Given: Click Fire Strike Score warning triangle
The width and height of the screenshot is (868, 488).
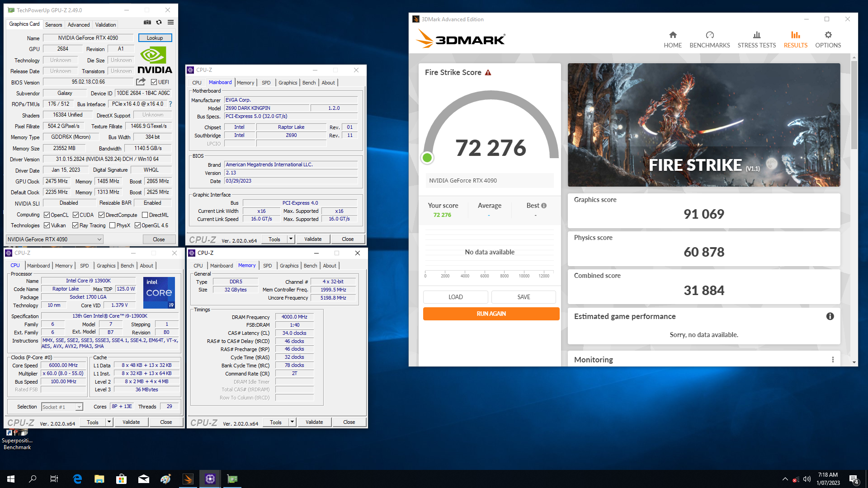Looking at the screenshot, I should [488, 72].
